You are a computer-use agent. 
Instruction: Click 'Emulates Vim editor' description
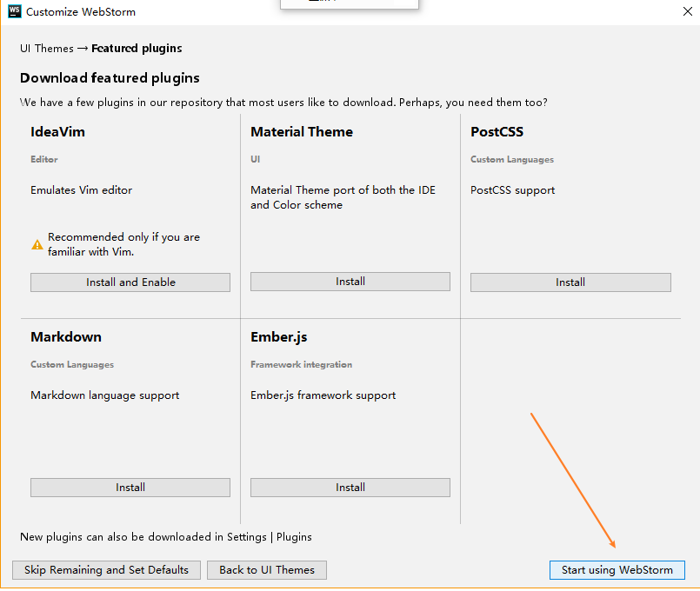point(81,190)
